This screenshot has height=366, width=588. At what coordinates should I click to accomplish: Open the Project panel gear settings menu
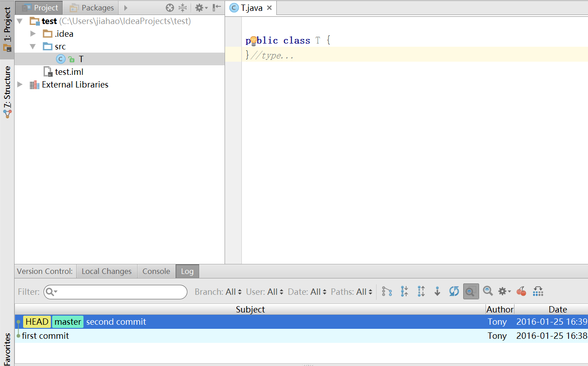(x=201, y=7)
